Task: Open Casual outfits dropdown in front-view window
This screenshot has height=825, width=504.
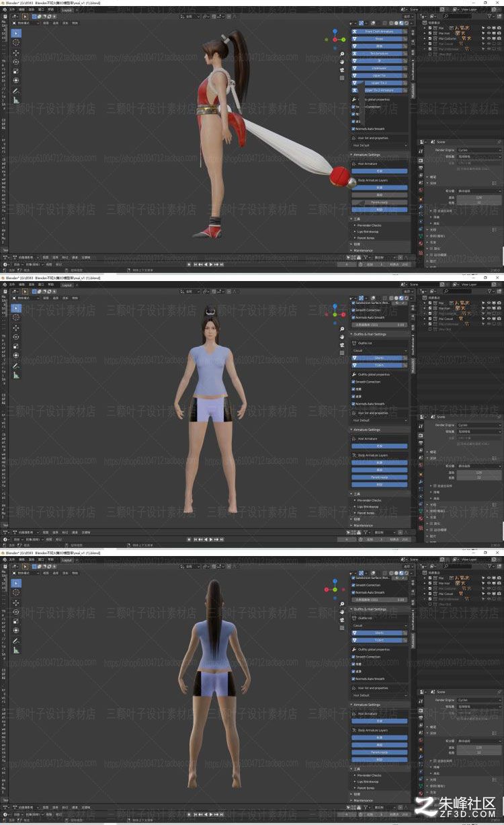Action: coord(380,350)
